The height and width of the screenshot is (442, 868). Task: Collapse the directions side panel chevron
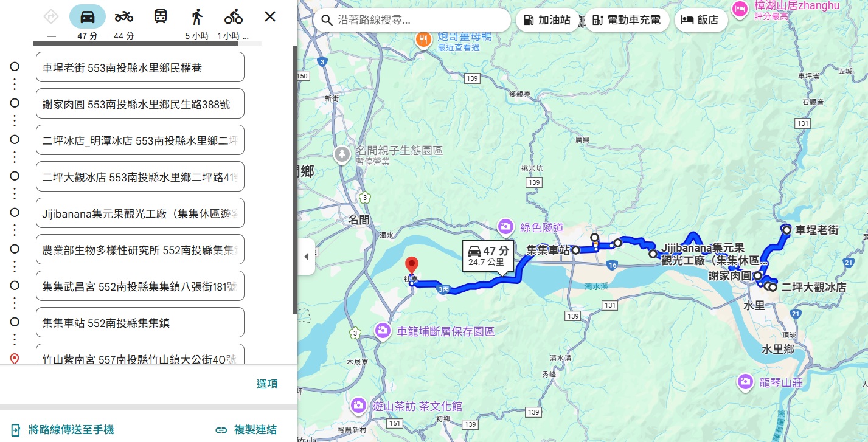click(307, 257)
